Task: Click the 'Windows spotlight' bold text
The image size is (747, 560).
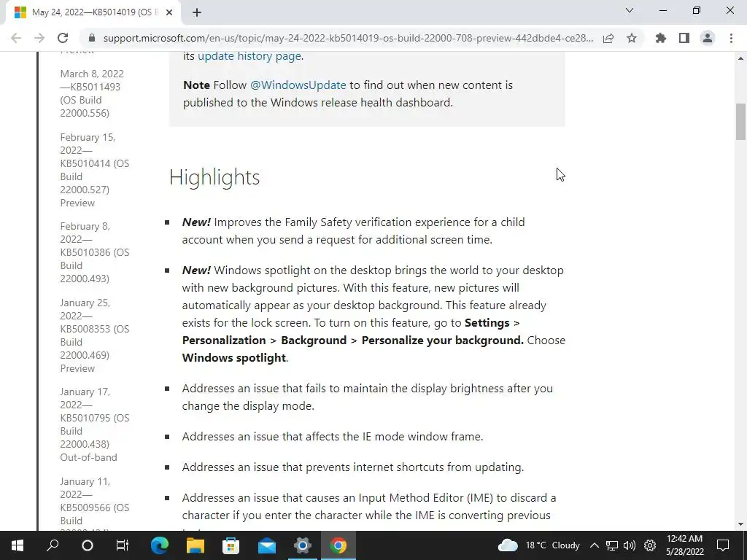Action: click(234, 357)
